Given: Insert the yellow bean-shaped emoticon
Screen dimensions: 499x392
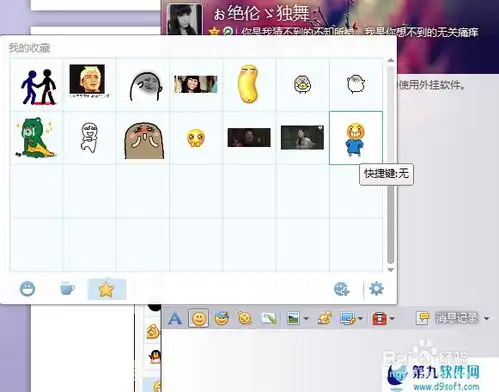Looking at the screenshot, I should pos(249,84).
